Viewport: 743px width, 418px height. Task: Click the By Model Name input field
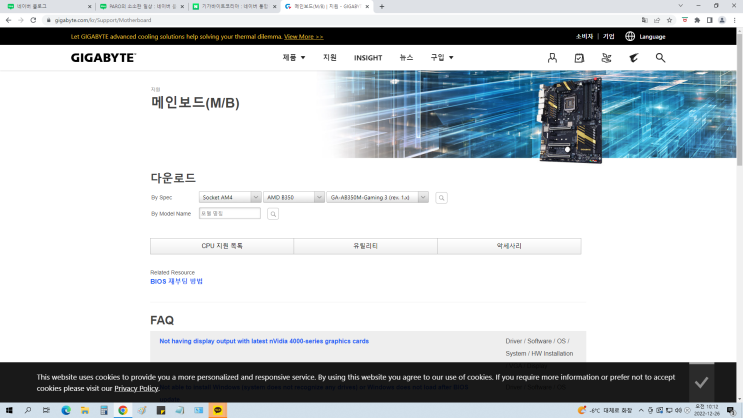click(230, 214)
